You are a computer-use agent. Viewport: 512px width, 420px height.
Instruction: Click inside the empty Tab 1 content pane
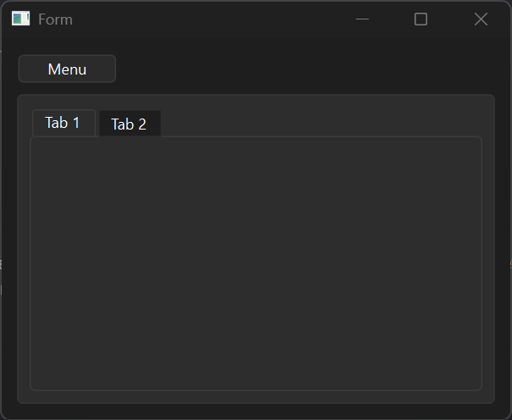tap(256, 262)
